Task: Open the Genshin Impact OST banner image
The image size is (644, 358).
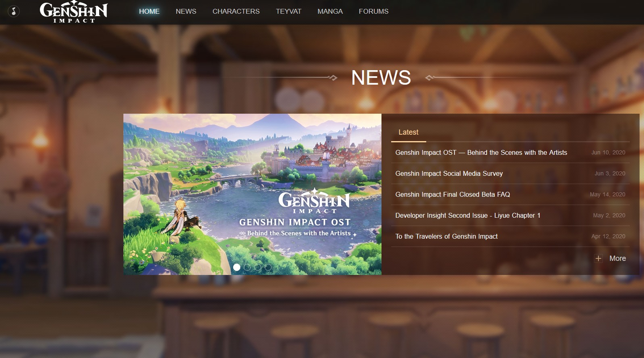Action: click(x=252, y=194)
